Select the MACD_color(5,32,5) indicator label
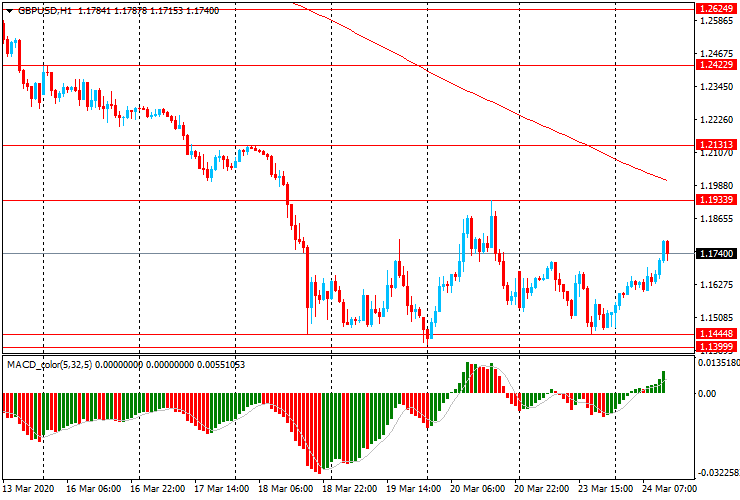The height and width of the screenshot is (500, 740). click(x=50, y=364)
